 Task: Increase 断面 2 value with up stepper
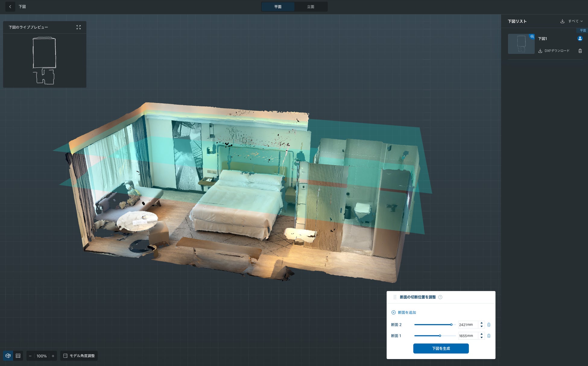[x=482, y=323]
